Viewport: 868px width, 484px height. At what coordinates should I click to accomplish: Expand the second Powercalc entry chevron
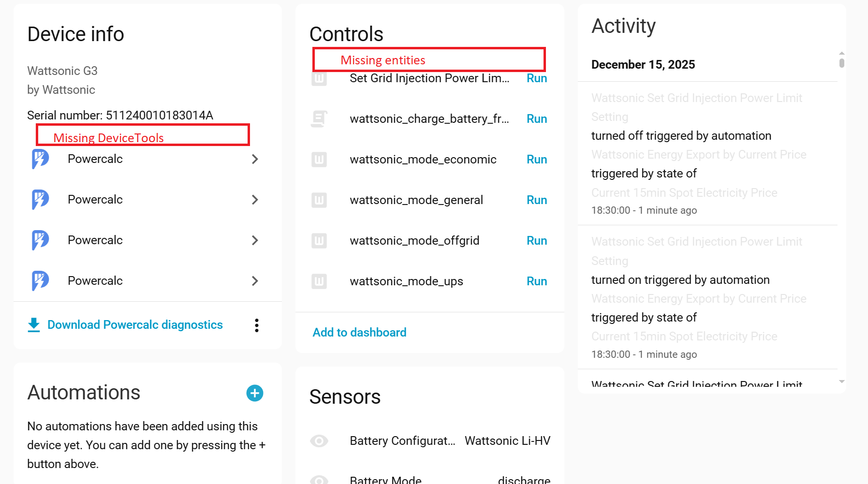point(255,200)
